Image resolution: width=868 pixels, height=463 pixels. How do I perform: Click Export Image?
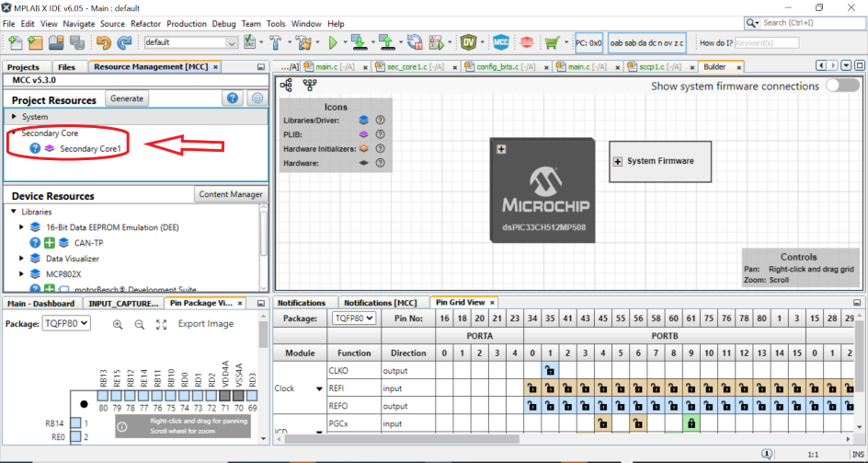coord(206,324)
